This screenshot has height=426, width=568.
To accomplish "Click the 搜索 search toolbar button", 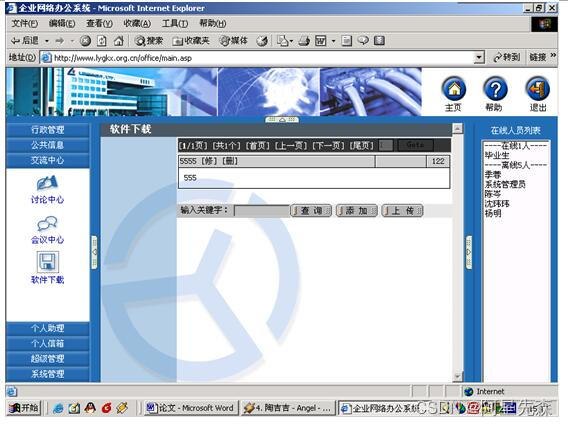I will click(x=149, y=41).
